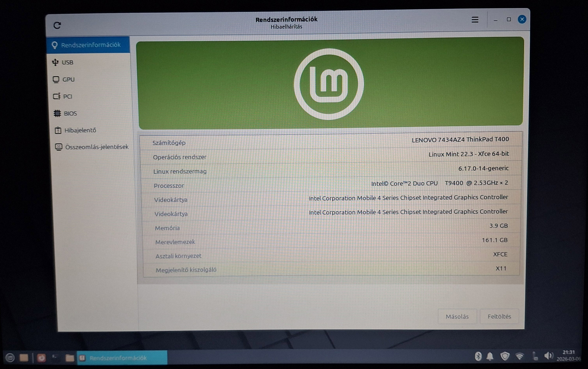Click the Rendszerinformációk taskbar window button
The image size is (588, 369).
(122, 358)
